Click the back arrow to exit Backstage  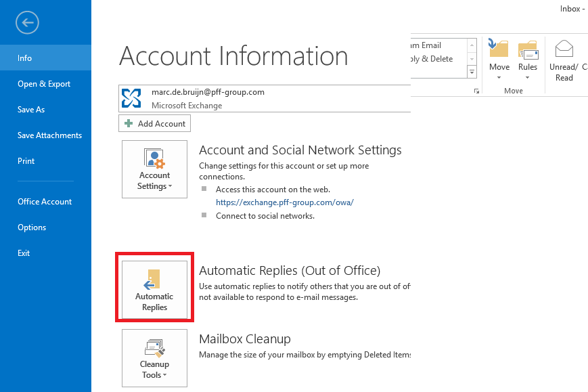[28, 23]
